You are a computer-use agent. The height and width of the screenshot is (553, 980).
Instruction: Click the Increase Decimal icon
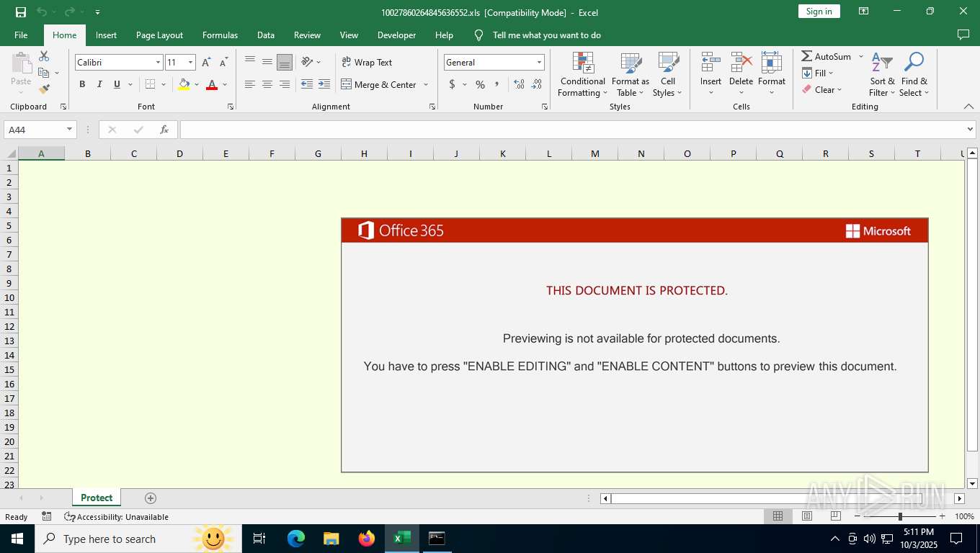coord(519,84)
